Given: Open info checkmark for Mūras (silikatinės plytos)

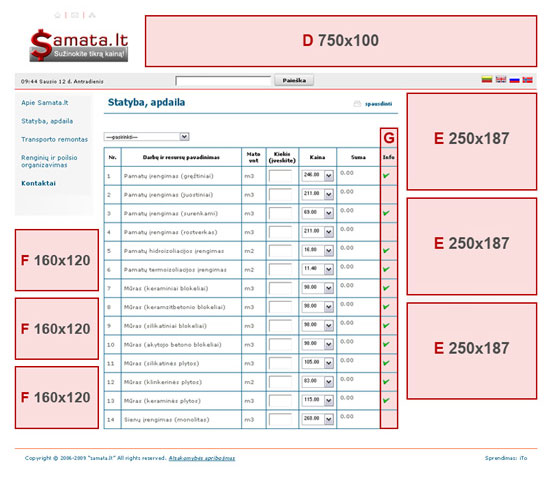Looking at the screenshot, I should (386, 363).
